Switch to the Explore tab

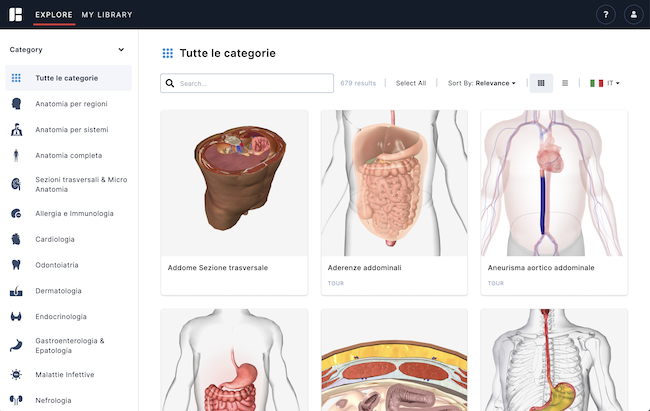pyautogui.click(x=54, y=15)
